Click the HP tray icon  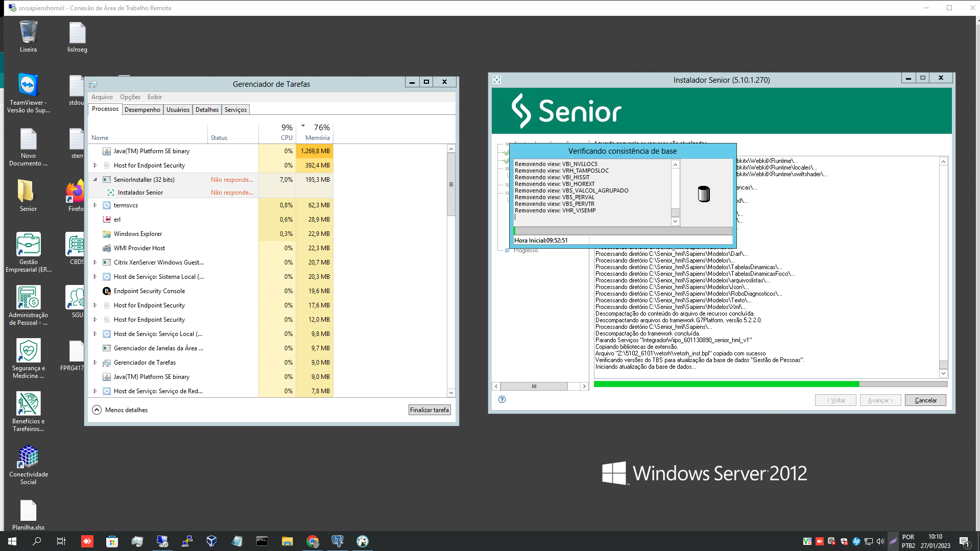(x=856, y=541)
